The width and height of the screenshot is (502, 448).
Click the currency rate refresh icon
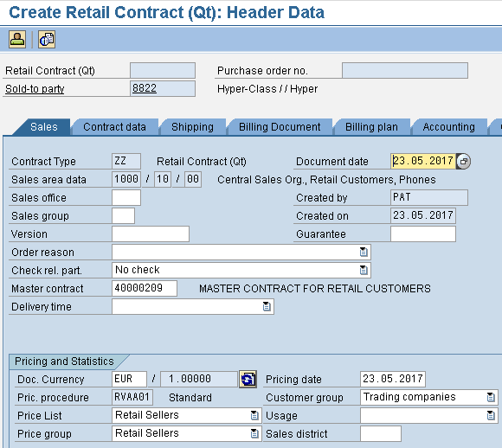(x=248, y=379)
